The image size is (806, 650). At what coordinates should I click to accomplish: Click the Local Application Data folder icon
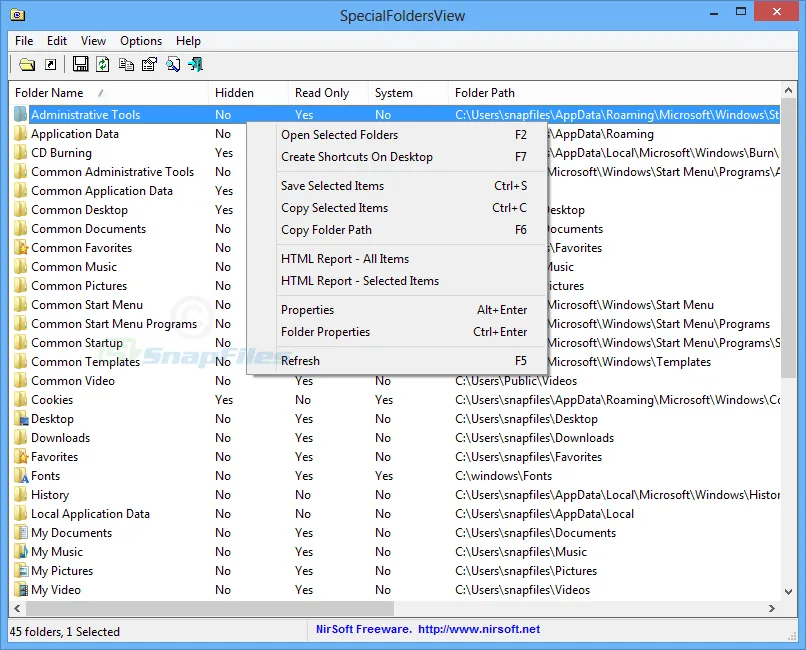point(21,514)
